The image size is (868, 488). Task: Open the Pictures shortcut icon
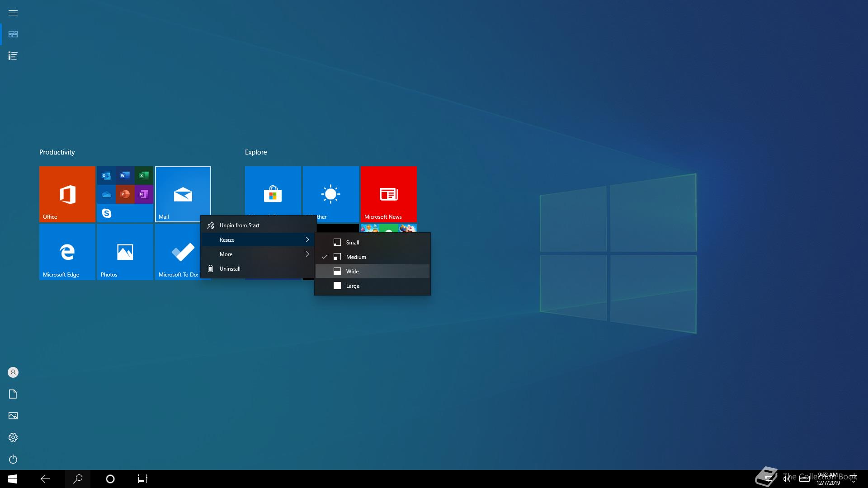[x=13, y=416]
